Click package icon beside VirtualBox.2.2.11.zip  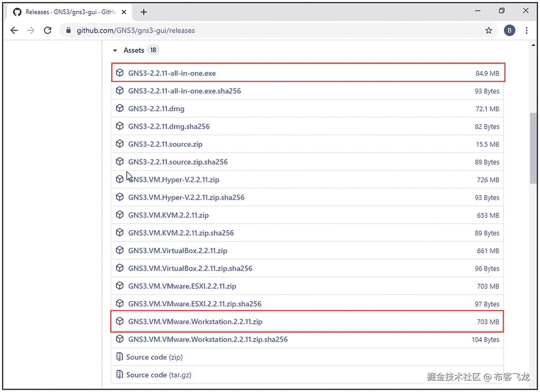click(120, 250)
